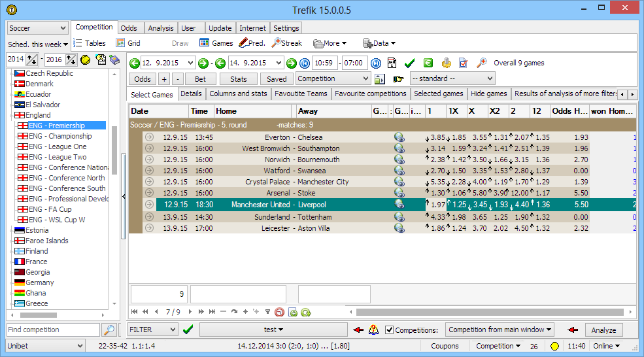Click round arrow icon for Arsenal - Stoke row
Image resolution: width=644 pixels, height=357 pixels.
149,193
